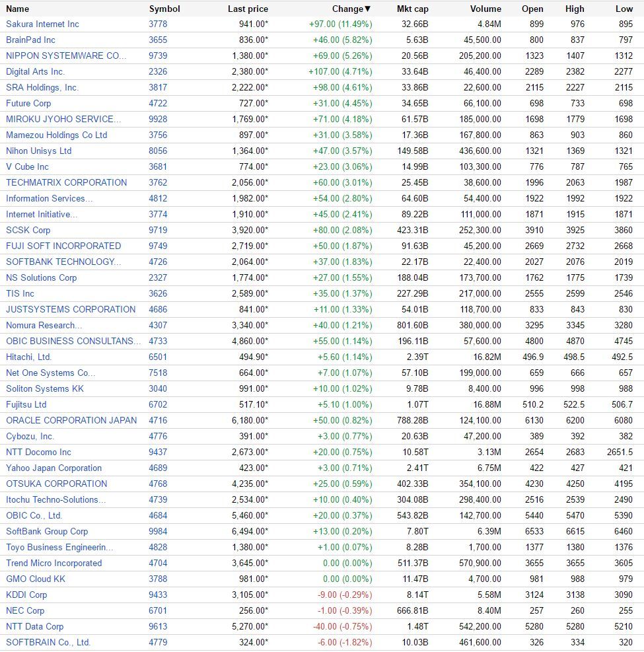This screenshot has width=644, height=652.
Task: Open Future Corp link
Action: coord(28,103)
